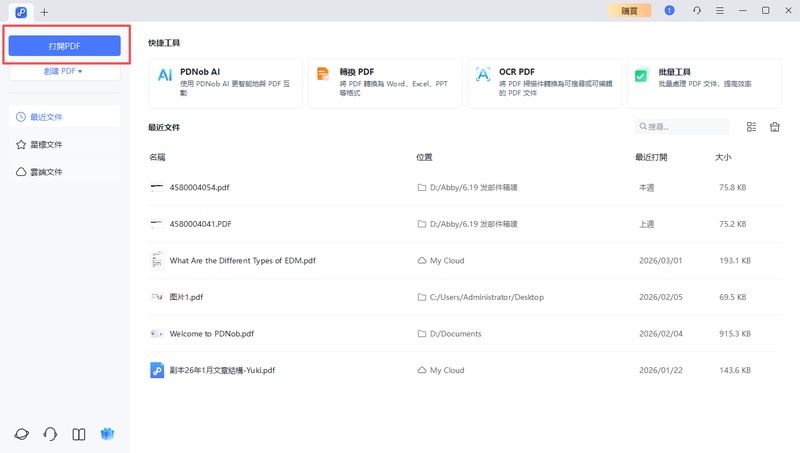The width and height of the screenshot is (800, 453).
Task: Open Welcome to PDNob.pdf from recent files
Action: point(212,334)
